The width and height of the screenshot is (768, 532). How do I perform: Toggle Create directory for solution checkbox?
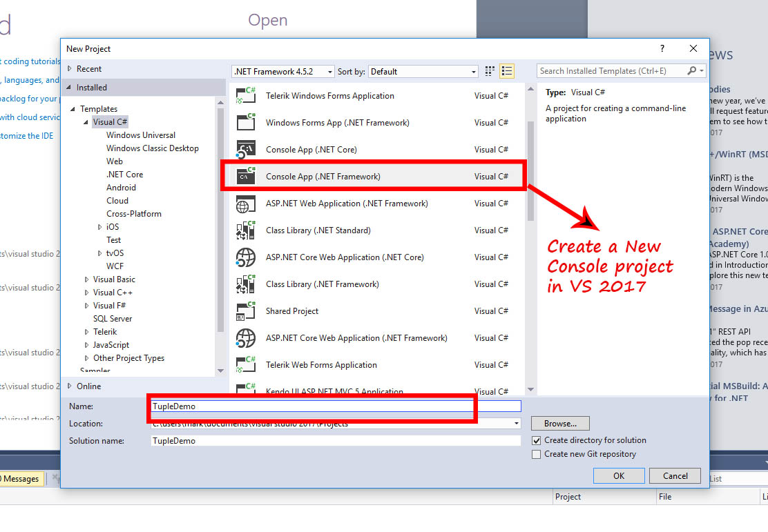[537, 440]
